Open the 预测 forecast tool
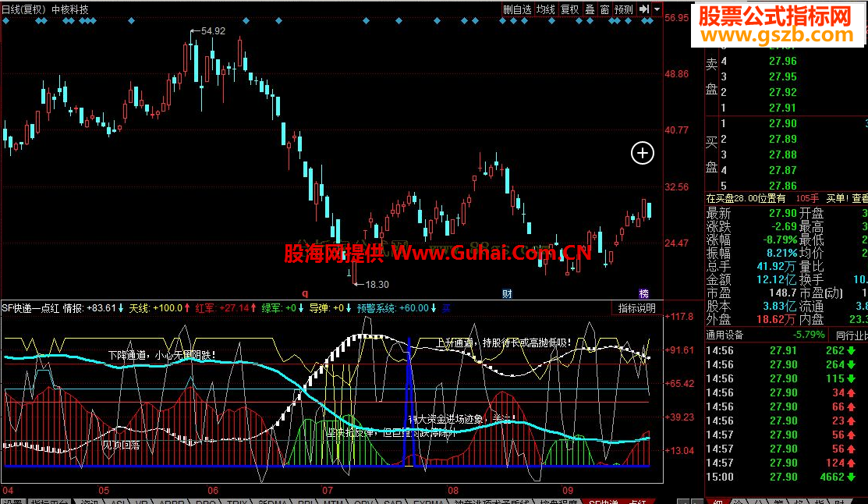The image size is (868, 504). tap(623, 9)
